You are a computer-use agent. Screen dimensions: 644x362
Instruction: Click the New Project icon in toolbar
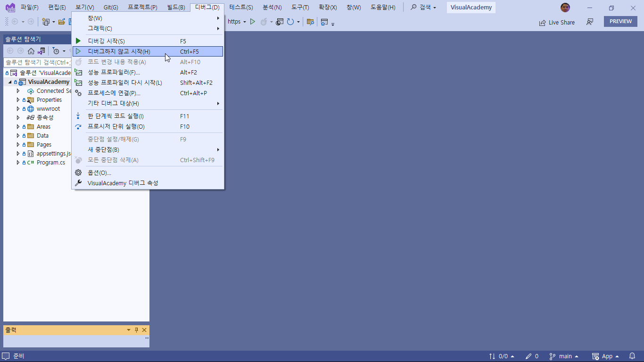pyautogui.click(x=46, y=22)
